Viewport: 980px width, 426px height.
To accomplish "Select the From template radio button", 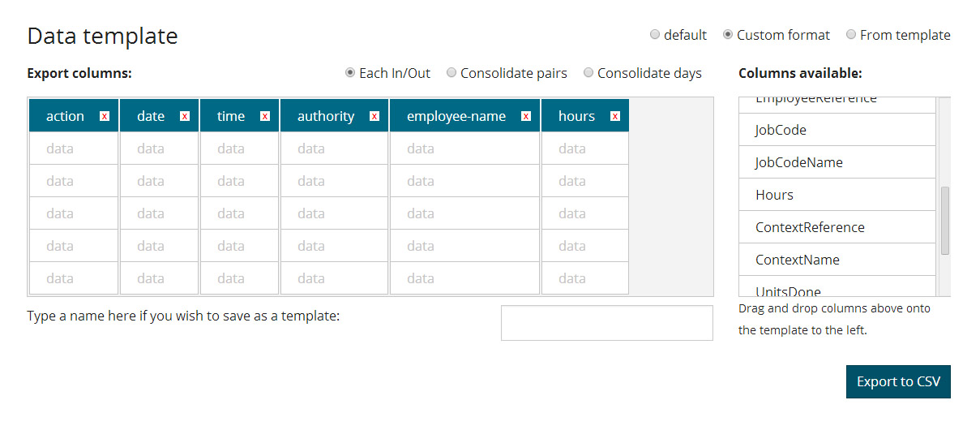I will 851,35.
